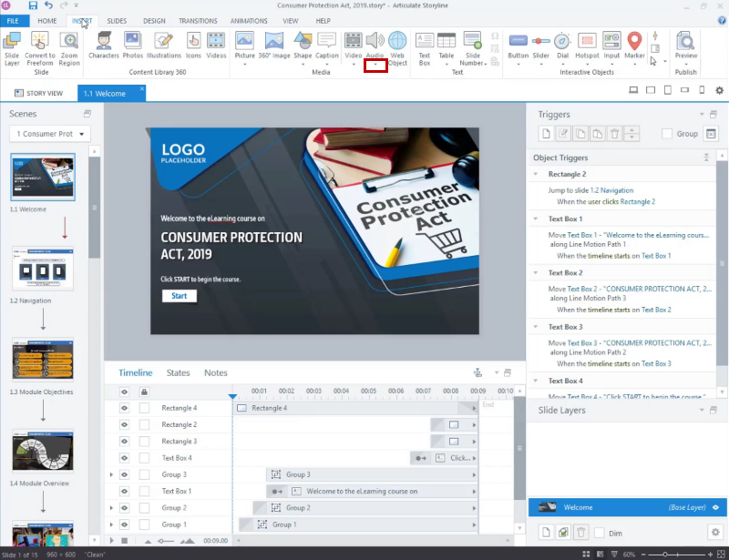This screenshot has height=560, width=729.
Task: Add a Zoom Region
Action: point(69,48)
